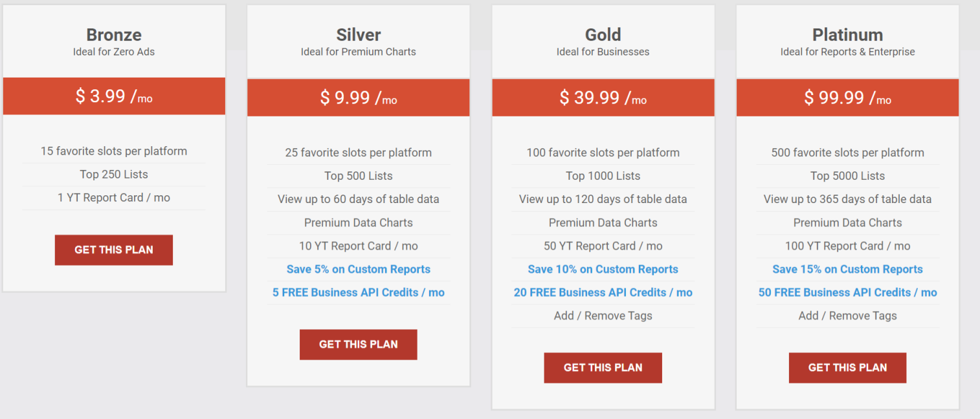Click the Bronze plan heading
The height and width of the screenshot is (419, 980).
114,35
